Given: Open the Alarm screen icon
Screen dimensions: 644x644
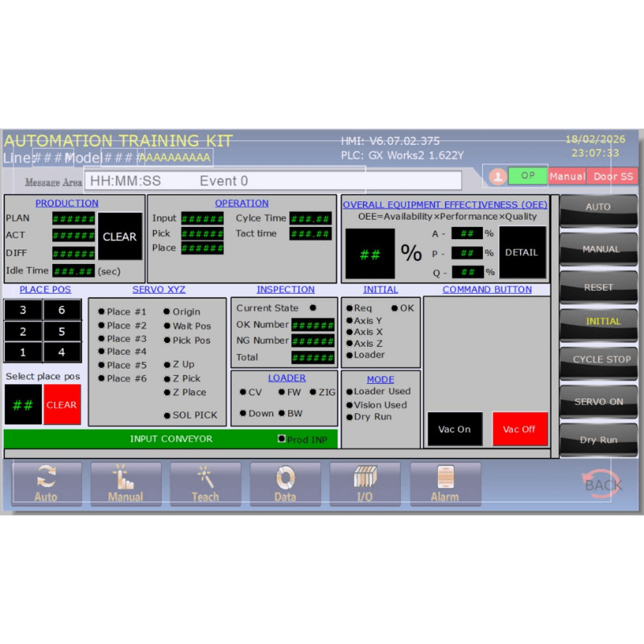Looking at the screenshot, I should pyautogui.click(x=444, y=484).
